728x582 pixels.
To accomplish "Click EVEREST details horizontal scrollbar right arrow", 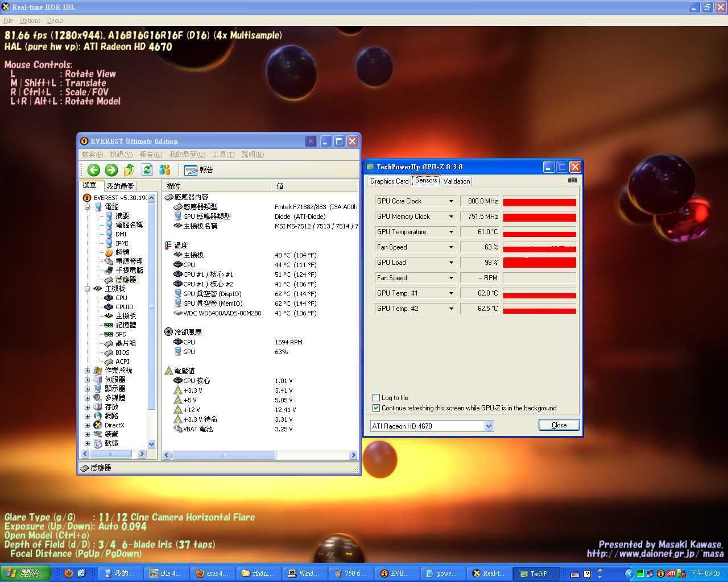I will 353,455.
